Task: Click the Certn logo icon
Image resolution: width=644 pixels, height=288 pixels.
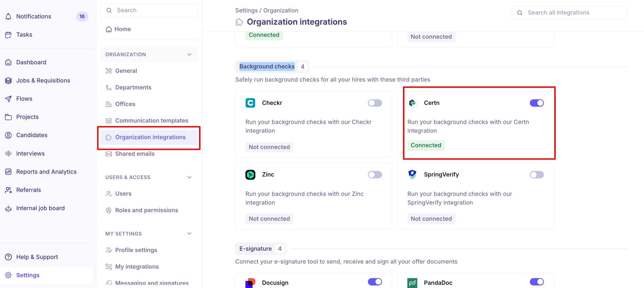Action: (x=412, y=103)
